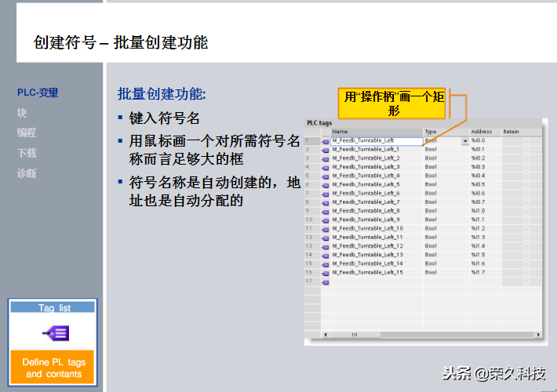Select row number 16 header
Image resolution: width=557 pixels, height=392 pixels.
click(312, 272)
